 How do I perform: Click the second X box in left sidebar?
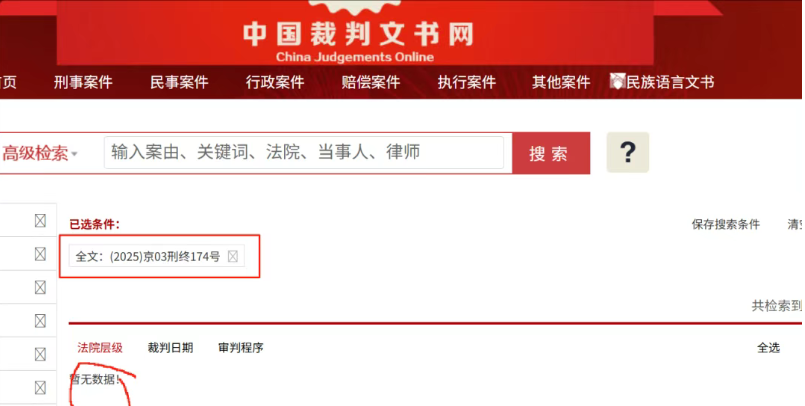[40, 254]
